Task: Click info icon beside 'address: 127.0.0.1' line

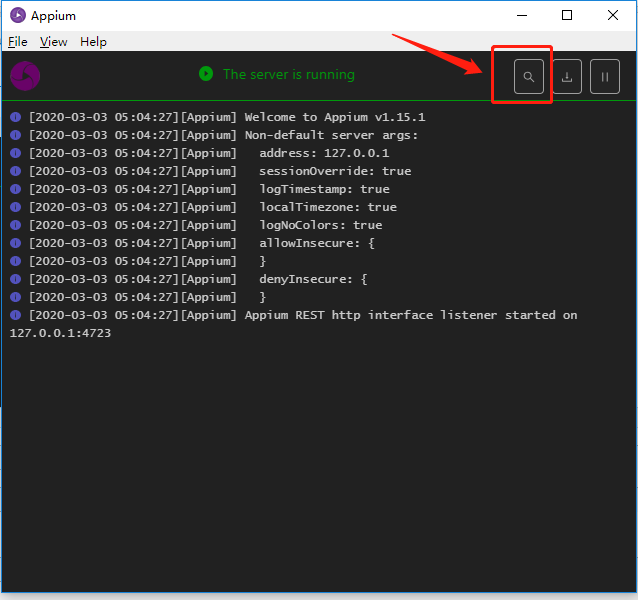Action: click(x=15, y=153)
